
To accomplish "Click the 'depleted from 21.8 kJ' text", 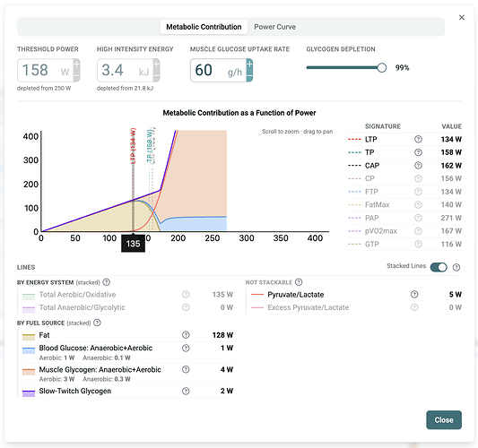I will click(x=125, y=89).
